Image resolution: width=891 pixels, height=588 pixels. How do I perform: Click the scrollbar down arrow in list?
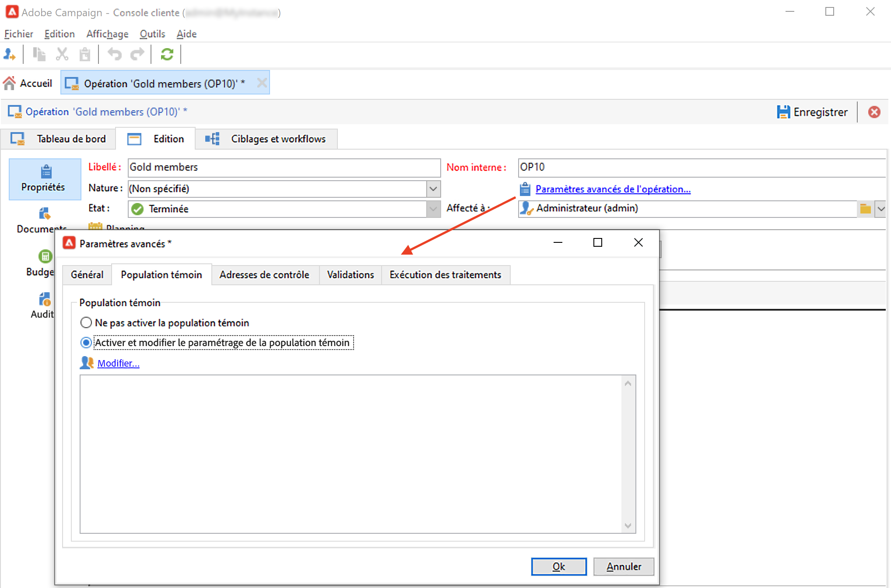[x=628, y=525]
